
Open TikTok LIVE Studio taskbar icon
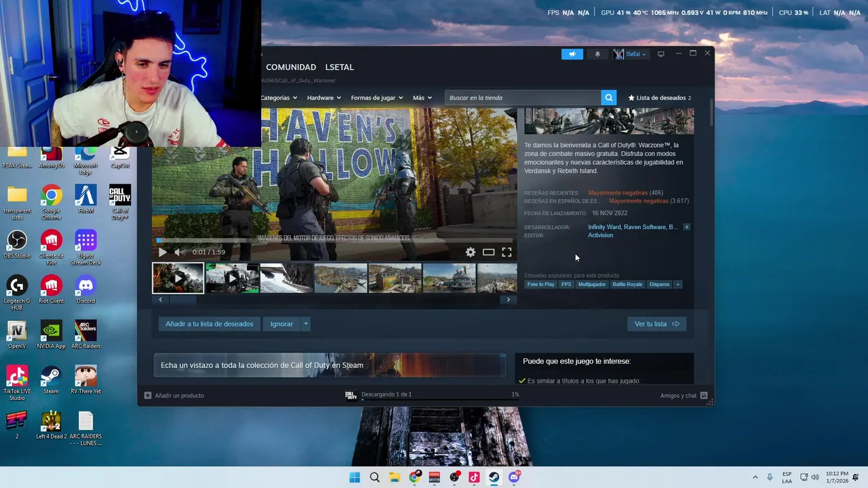[474, 477]
